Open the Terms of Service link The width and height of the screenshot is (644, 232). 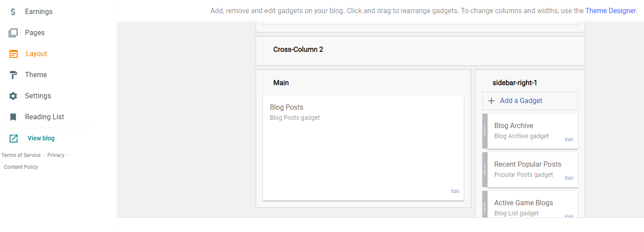(x=21, y=155)
